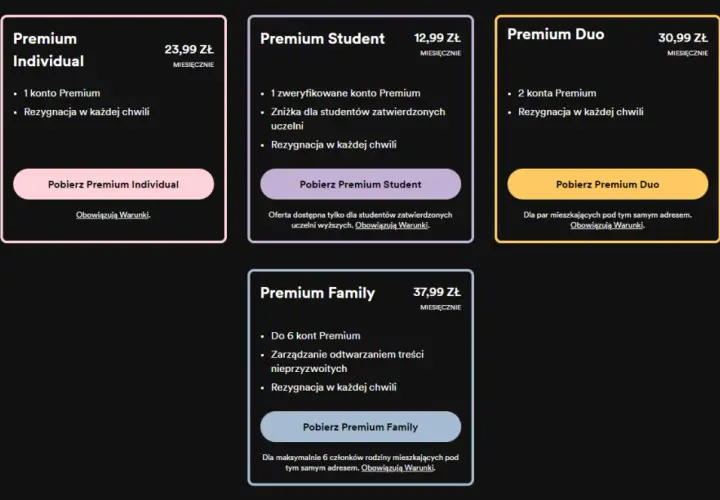Open Obowiązują Warunki link in Duo card
This screenshot has height=500, width=720.
(x=606, y=225)
